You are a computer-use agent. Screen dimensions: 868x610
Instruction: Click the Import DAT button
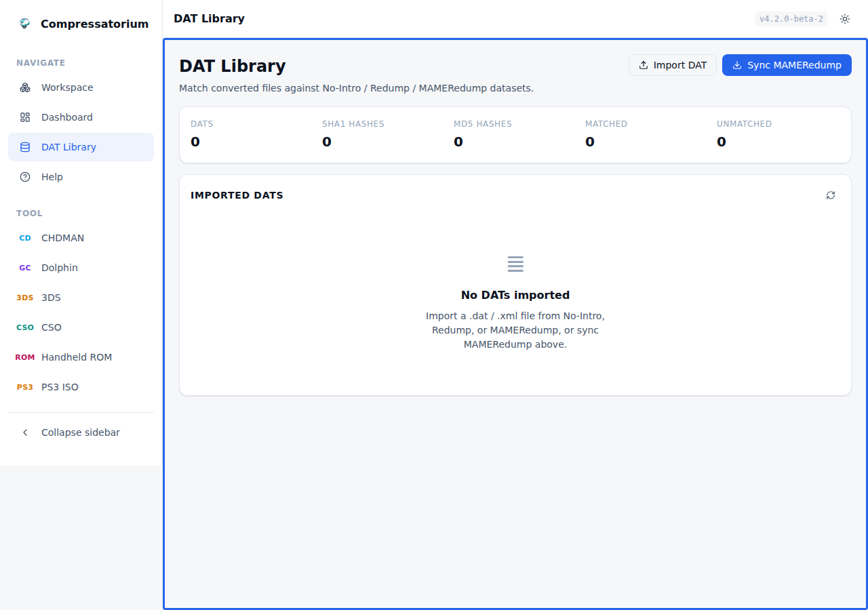(673, 65)
